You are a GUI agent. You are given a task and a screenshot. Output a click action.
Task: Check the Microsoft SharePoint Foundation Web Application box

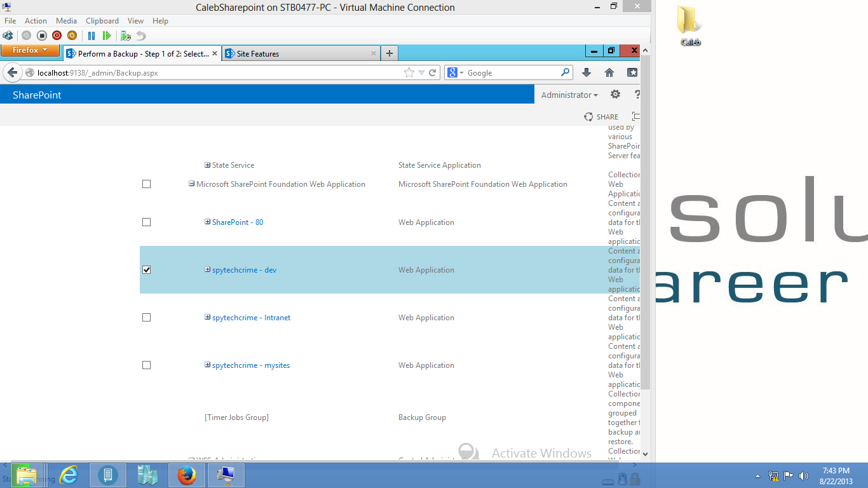[x=147, y=184]
